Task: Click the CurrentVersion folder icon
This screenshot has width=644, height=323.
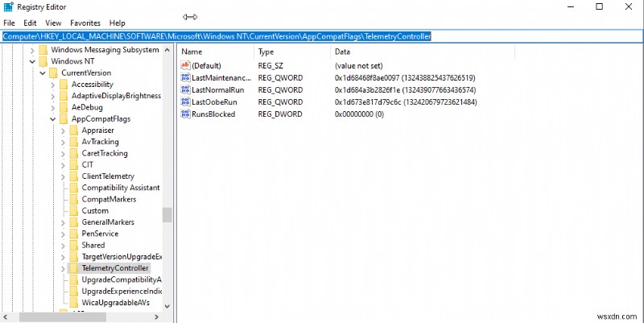Action: 53,72
